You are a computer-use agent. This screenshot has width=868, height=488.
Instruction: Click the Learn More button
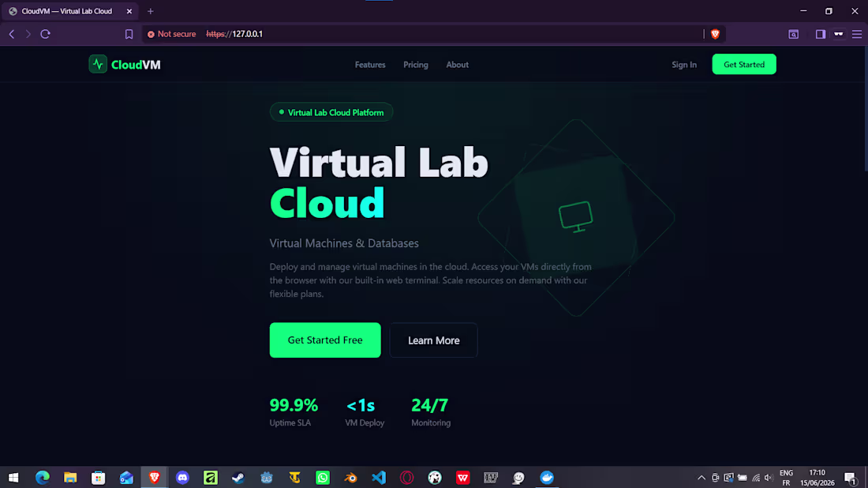coord(433,340)
